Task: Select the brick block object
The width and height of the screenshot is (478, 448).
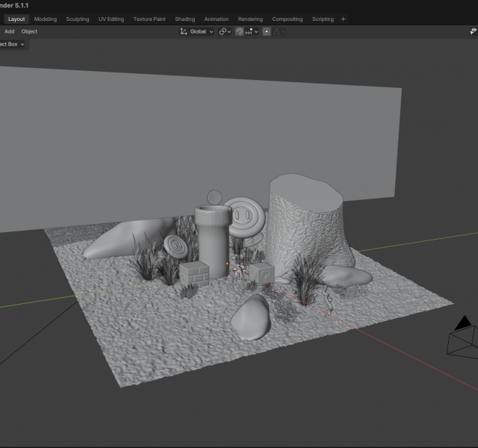Action: (194, 274)
